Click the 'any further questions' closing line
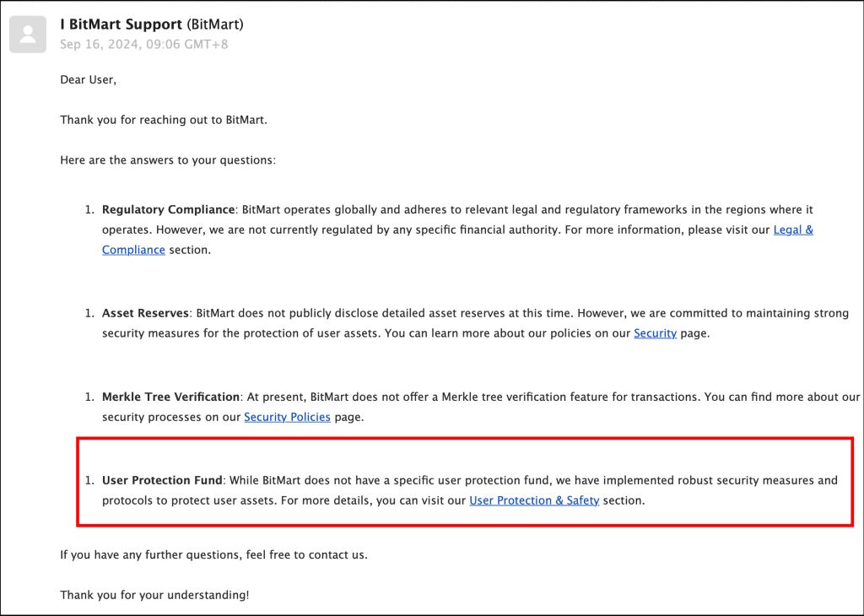 213,554
